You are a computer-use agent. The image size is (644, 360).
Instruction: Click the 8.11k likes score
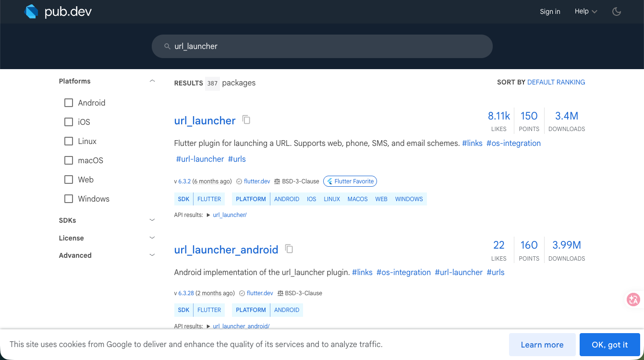click(499, 120)
